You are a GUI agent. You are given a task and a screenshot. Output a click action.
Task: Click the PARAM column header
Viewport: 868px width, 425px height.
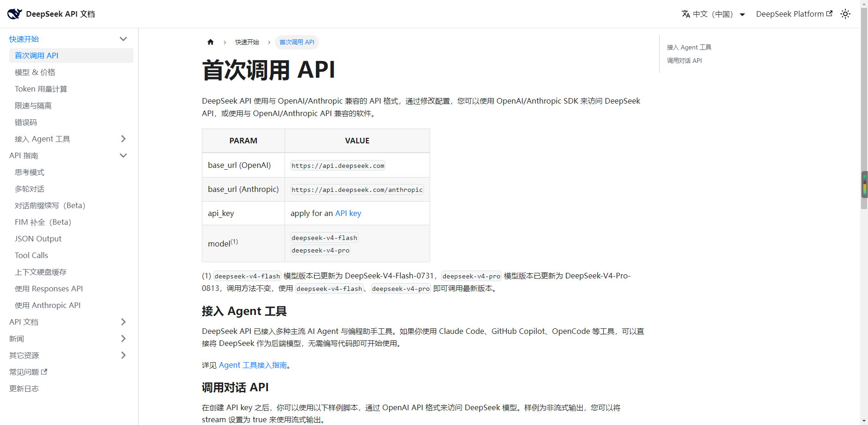[243, 141]
